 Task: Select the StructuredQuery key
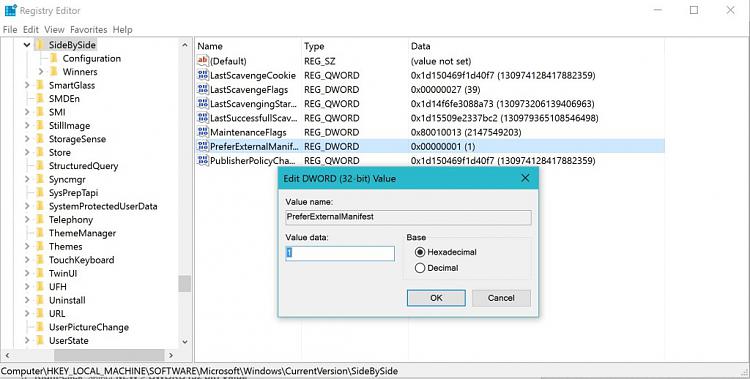click(83, 166)
